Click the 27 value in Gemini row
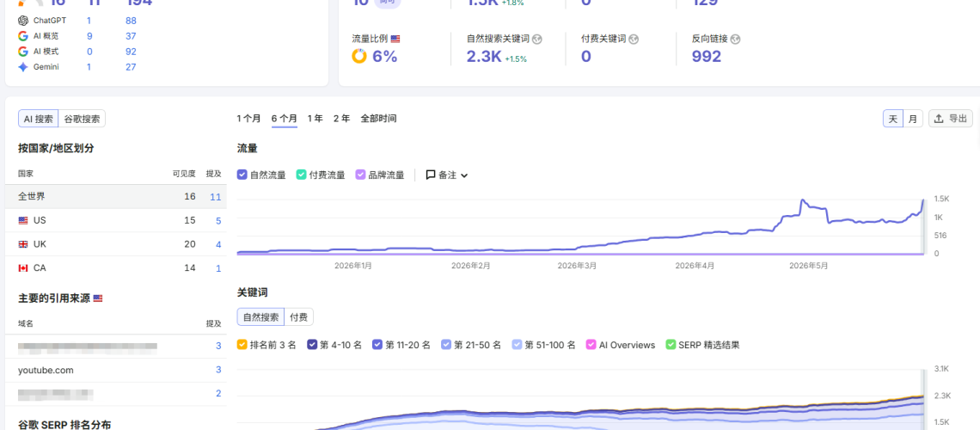The width and height of the screenshot is (980, 430). [131, 67]
